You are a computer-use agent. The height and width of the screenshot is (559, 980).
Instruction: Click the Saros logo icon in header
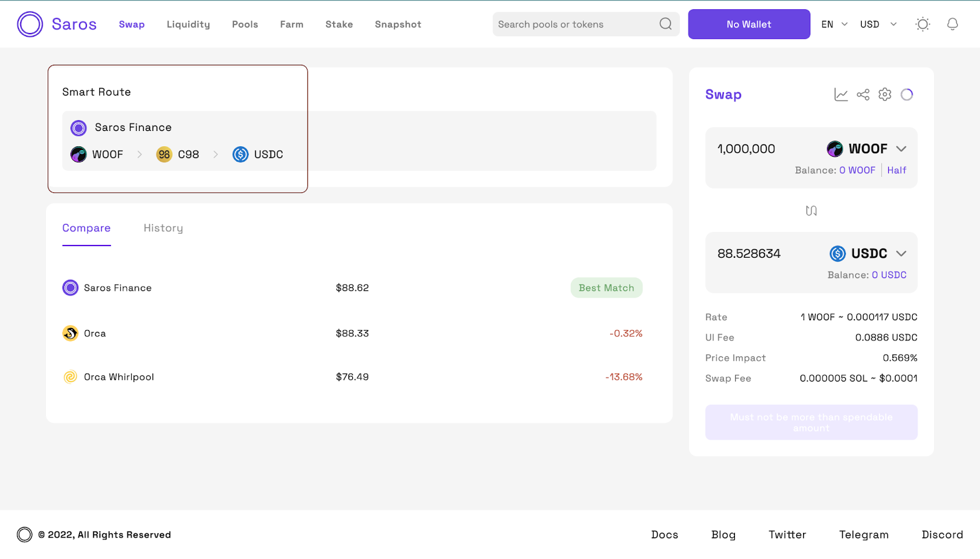pyautogui.click(x=30, y=24)
